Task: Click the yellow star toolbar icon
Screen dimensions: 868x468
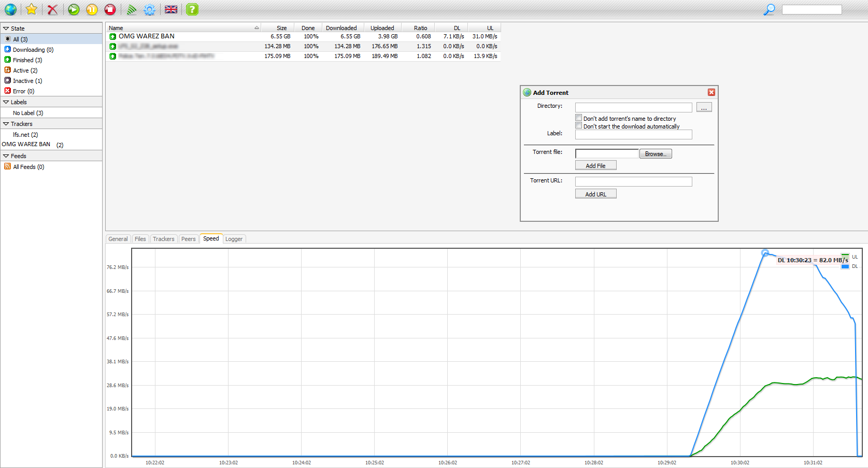Action: coord(32,9)
